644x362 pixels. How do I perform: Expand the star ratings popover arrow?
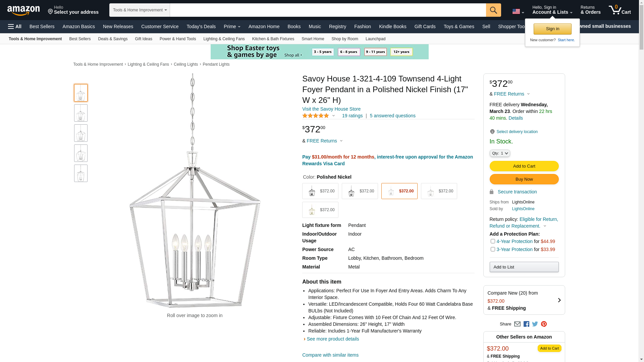pyautogui.click(x=333, y=116)
